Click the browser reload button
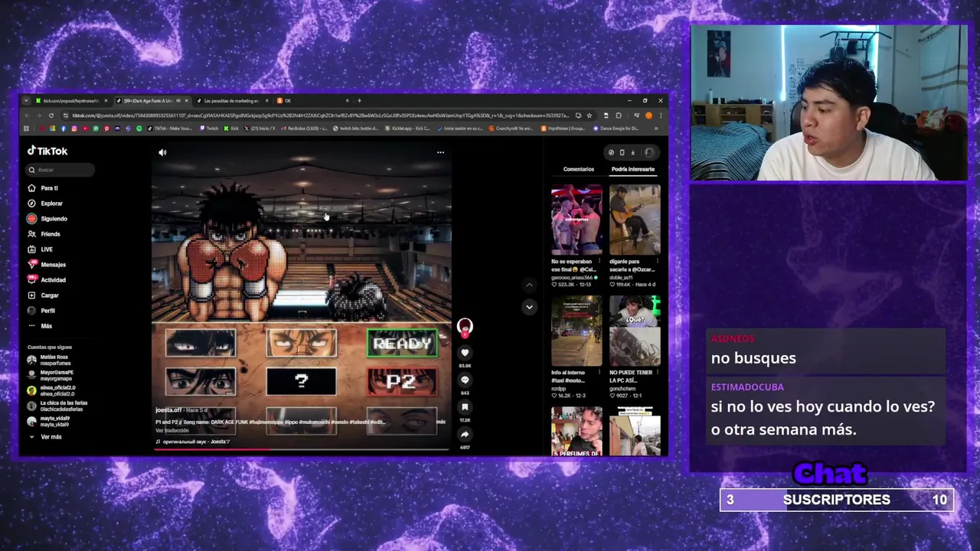The image size is (980, 551). pos(51,116)
